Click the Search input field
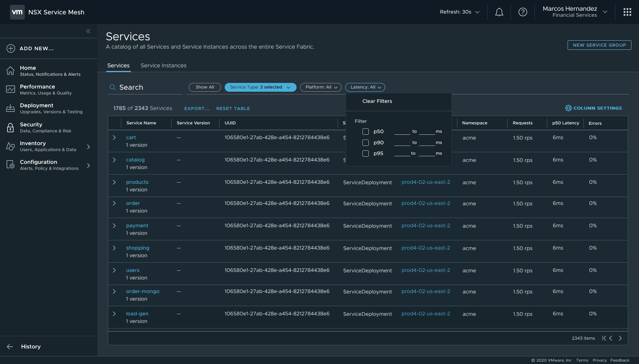This screenshot has width=639, height=364. click(145, 87)
